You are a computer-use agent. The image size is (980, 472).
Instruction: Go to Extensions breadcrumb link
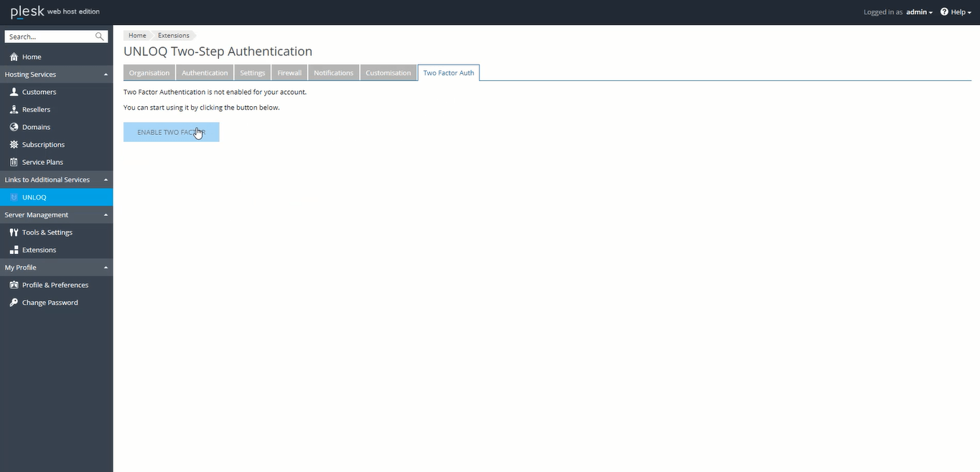174,35
